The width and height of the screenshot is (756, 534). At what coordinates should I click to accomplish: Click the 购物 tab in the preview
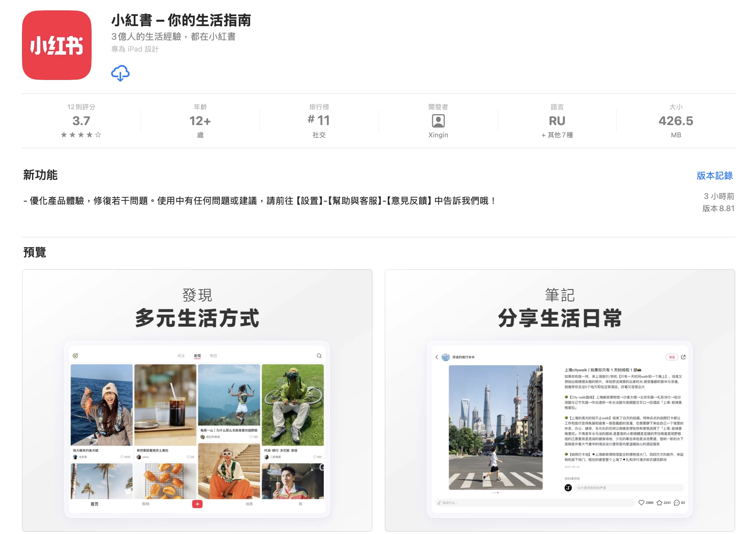point(146,504)
